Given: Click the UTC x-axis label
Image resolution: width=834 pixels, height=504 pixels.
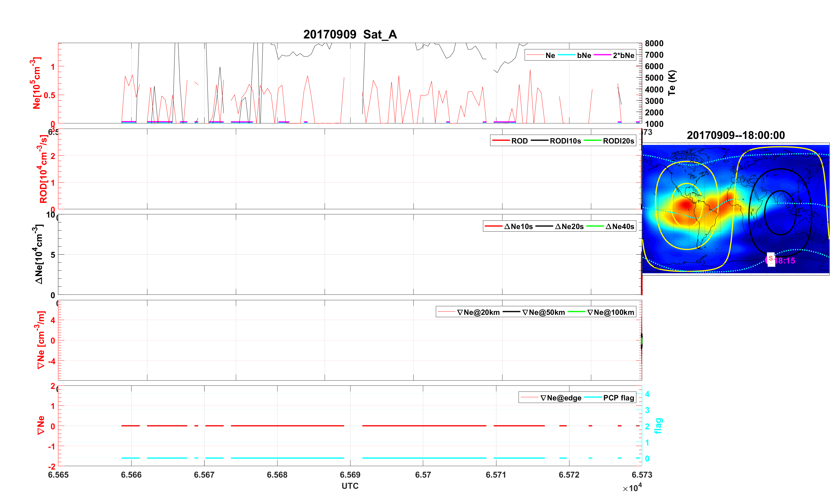Looking at the screenshot, I should coord(350,486).
